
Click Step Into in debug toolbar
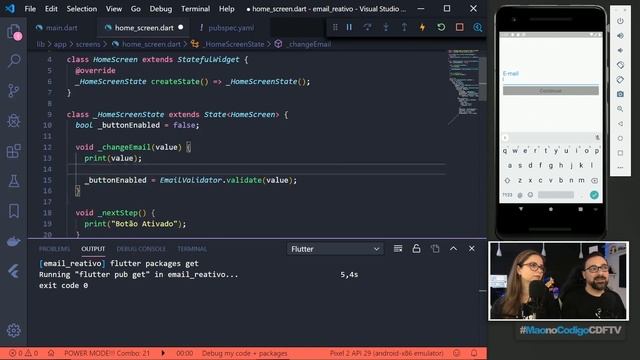tap(386, 27)
